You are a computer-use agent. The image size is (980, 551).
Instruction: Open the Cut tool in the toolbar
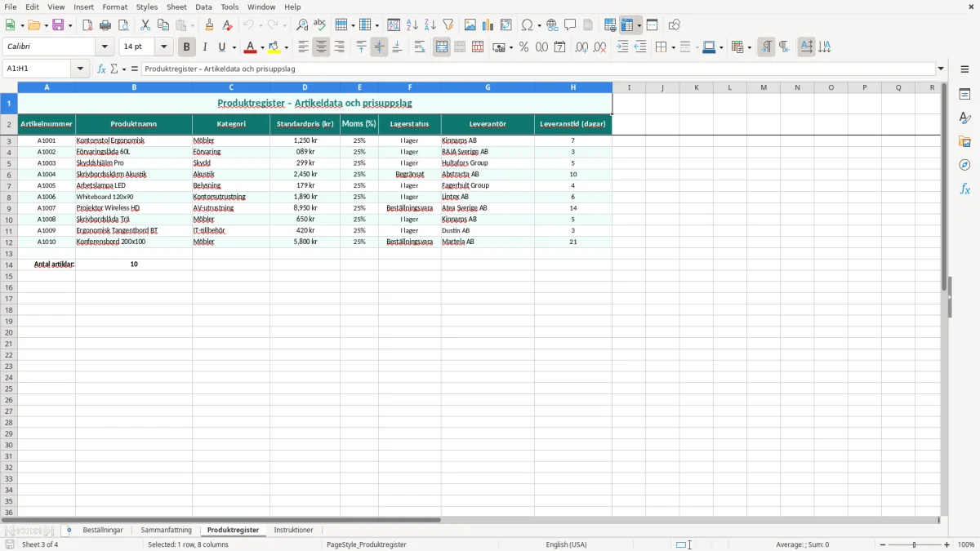[x=145, y=25]
